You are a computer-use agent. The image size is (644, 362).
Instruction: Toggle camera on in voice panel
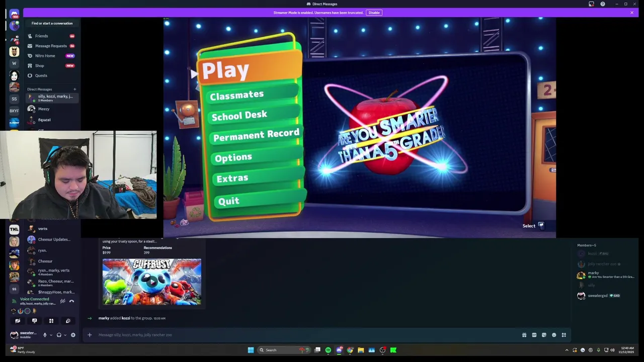[x=18, y=321]
